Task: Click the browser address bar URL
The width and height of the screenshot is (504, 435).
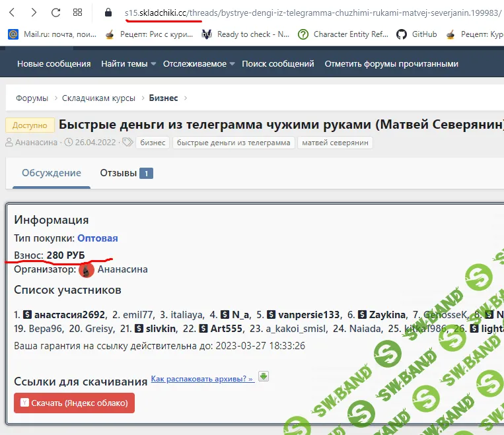Action: coord(310,13)
